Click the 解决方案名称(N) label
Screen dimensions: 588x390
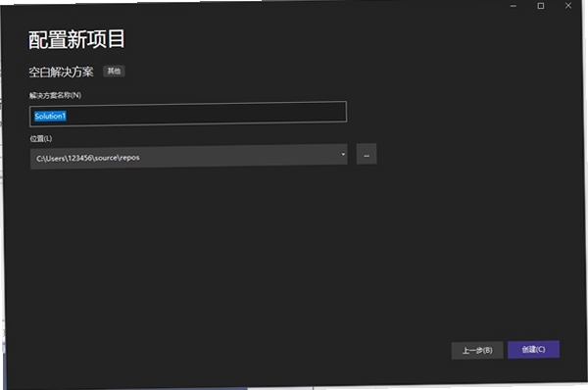click(56, 95)
